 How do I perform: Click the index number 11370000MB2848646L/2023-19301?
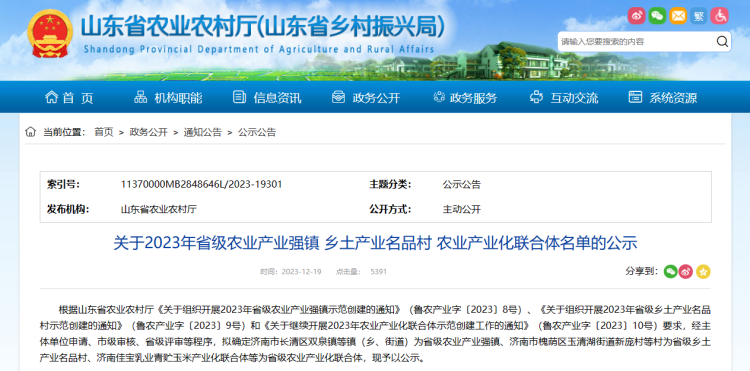[x=201, y=184]
